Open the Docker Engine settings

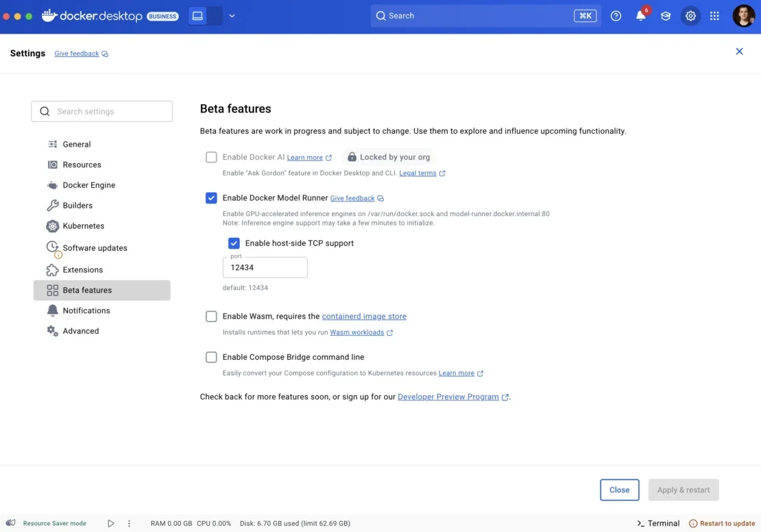pyautogui.click(x=88, y=185)
